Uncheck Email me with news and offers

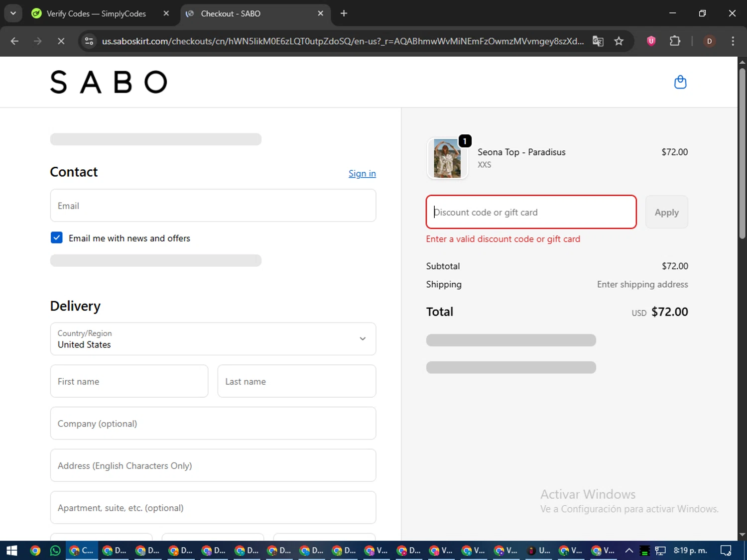tap(57, 238)
